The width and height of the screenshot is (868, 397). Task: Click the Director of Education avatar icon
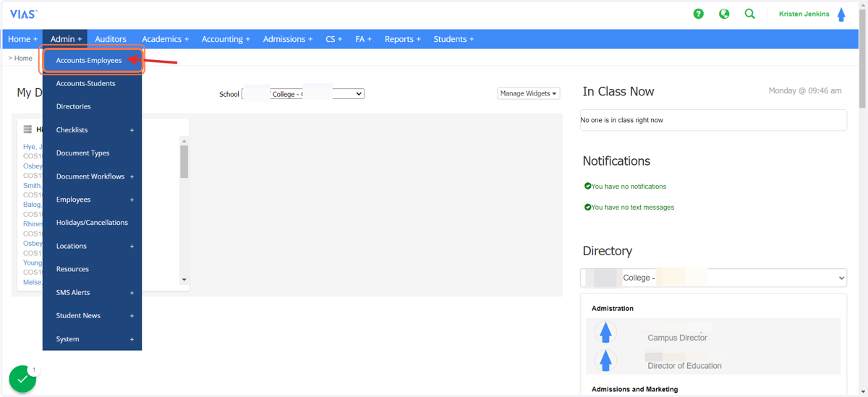pyautogui.click(x=606, y=360)
